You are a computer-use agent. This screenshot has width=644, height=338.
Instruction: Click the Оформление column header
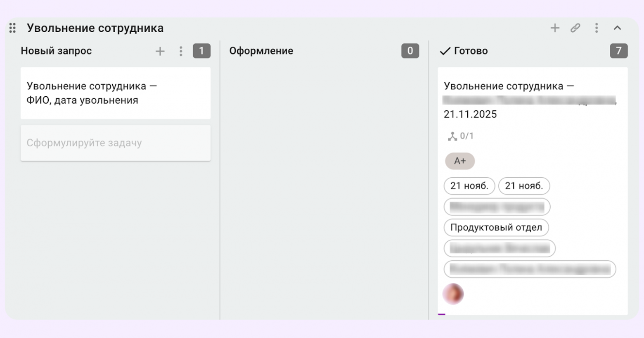click(261, 51)
